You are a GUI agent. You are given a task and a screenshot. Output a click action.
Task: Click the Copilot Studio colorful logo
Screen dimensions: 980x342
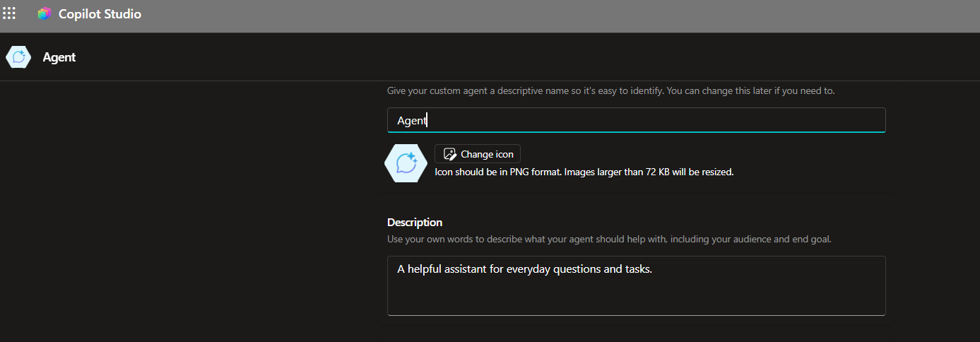pos(45,13)
